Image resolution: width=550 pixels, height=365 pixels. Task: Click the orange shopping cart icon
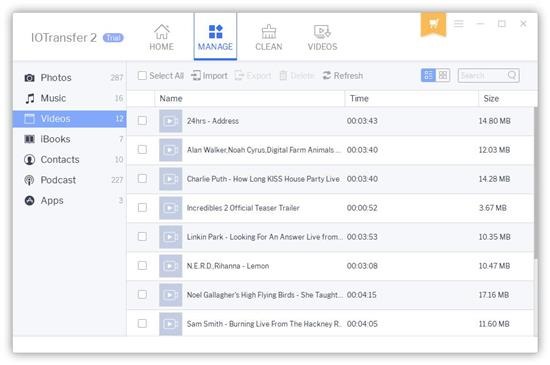[434, 24]
